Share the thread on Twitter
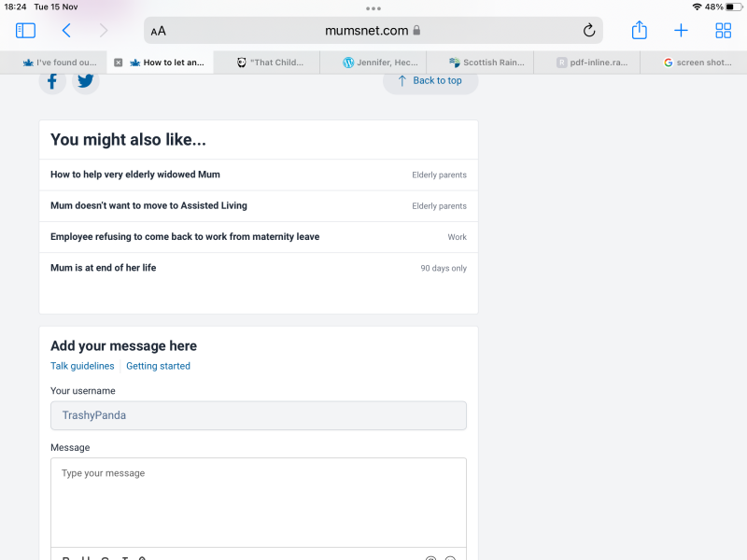747x560 pixels. (x=85, y=80)
